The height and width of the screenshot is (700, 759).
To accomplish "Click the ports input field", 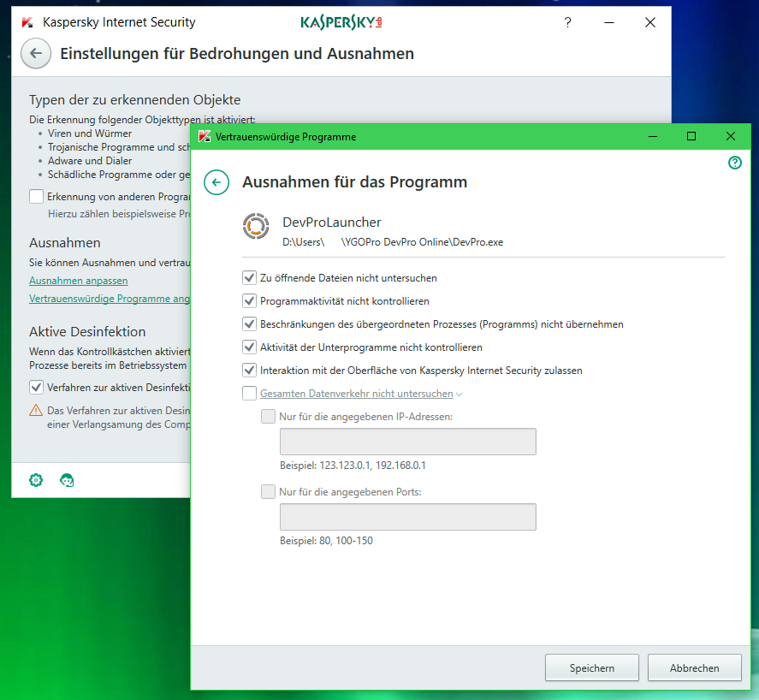I will click(407, 517).
